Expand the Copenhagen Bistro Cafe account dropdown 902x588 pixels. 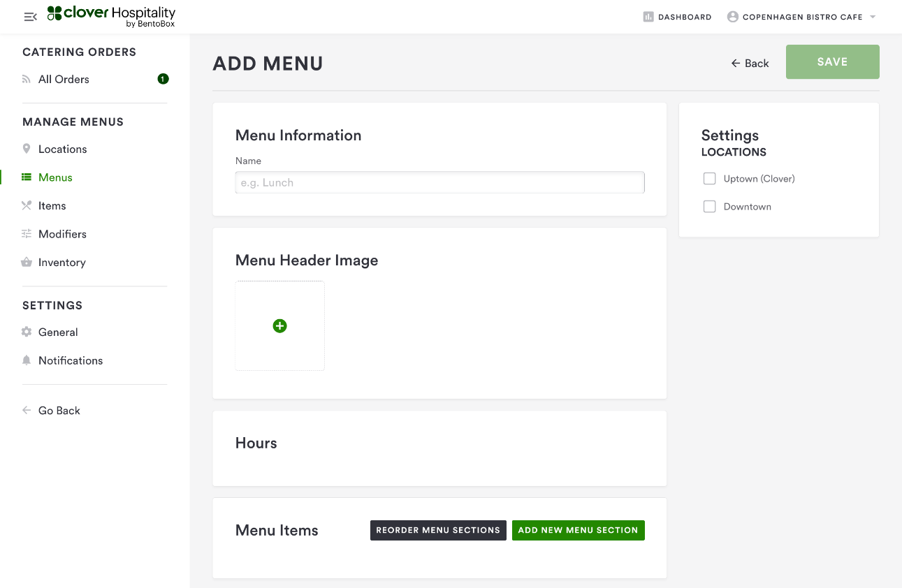tap(873, 17)
